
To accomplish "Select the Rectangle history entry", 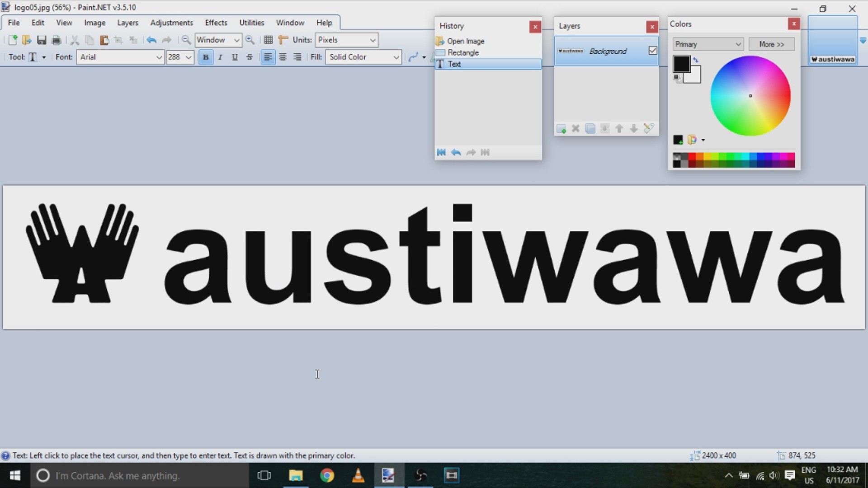I will (463, 52).
